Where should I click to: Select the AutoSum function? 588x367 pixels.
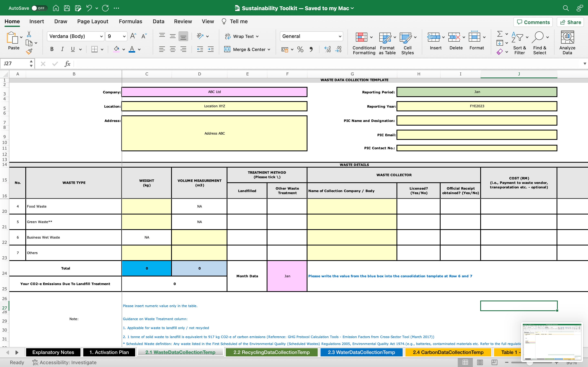click(500, 34)
